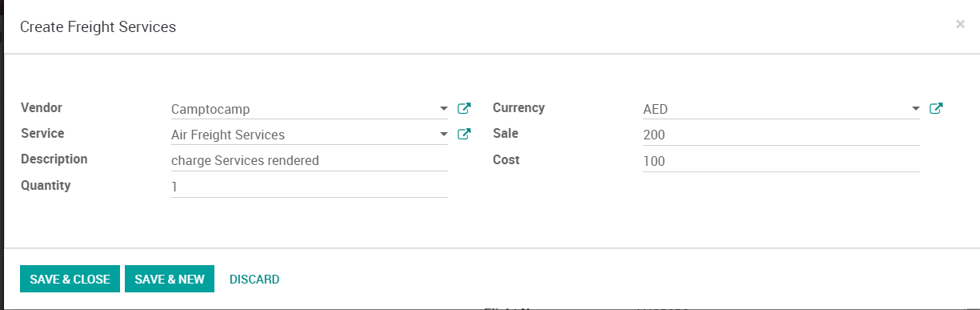Edit the Sale amount field
The height and width of the screenshot is (310, 980).
782,135
